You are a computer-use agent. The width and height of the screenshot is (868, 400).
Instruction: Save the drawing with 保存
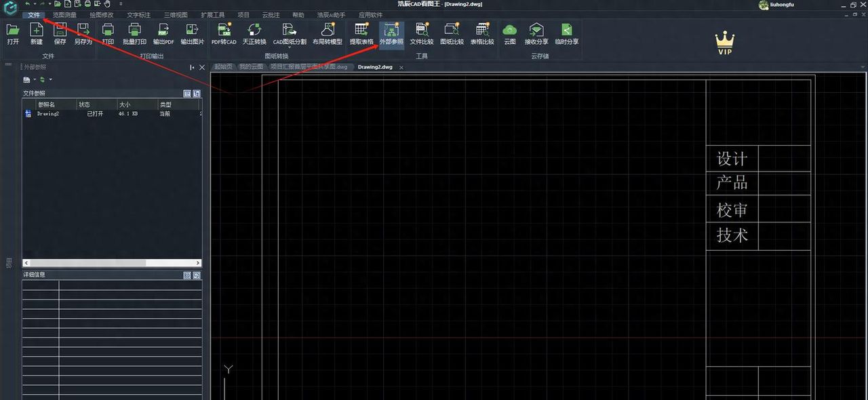click(x=60, y=33)
